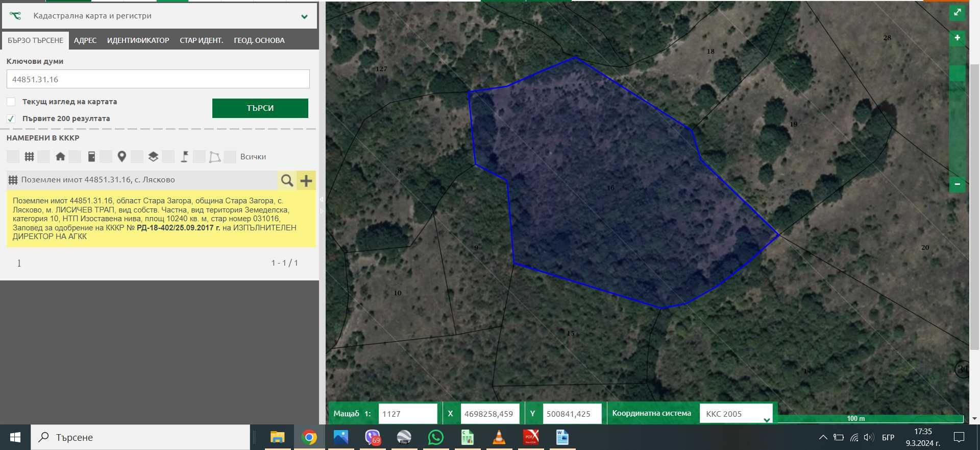Zoom in the map with plus button
Viewport: 980px width, 450px height.
957,38
